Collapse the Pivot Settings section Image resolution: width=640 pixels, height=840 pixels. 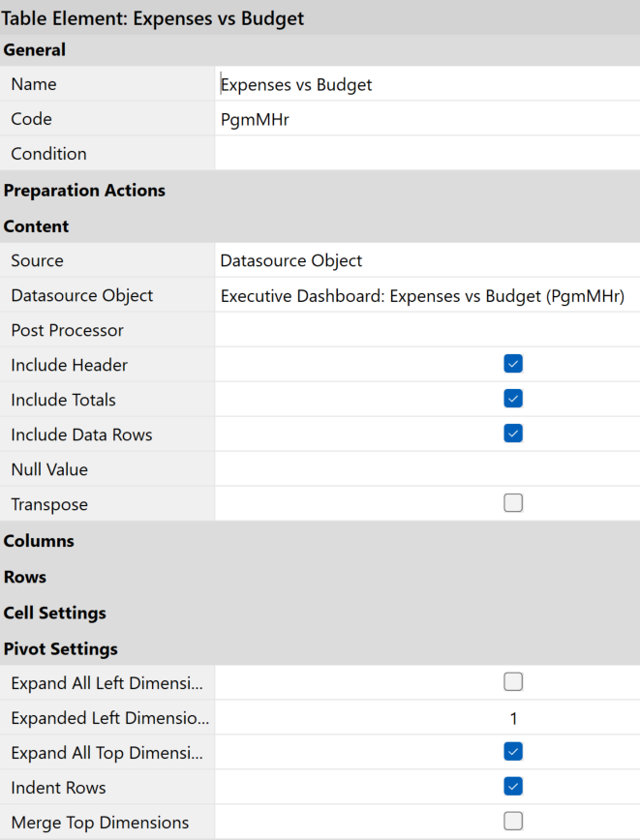click(x=60, y=648)
